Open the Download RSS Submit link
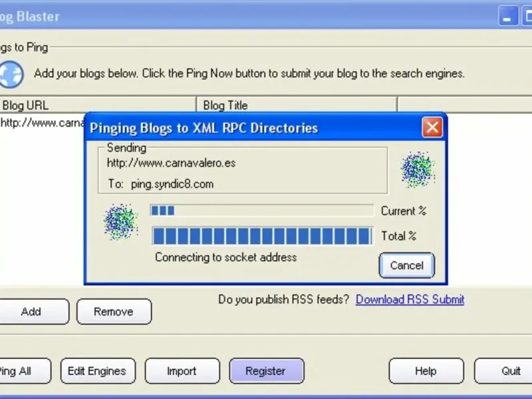Image resolution: width=532 pixels, height=399 pixels. pyautogui.click(x=410, y=299)
